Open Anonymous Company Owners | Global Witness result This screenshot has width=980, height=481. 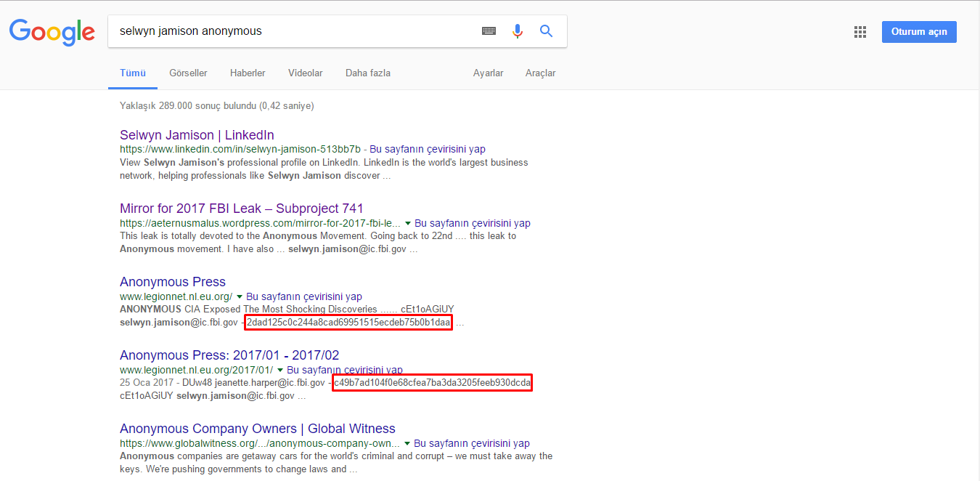tap(258, 429)
